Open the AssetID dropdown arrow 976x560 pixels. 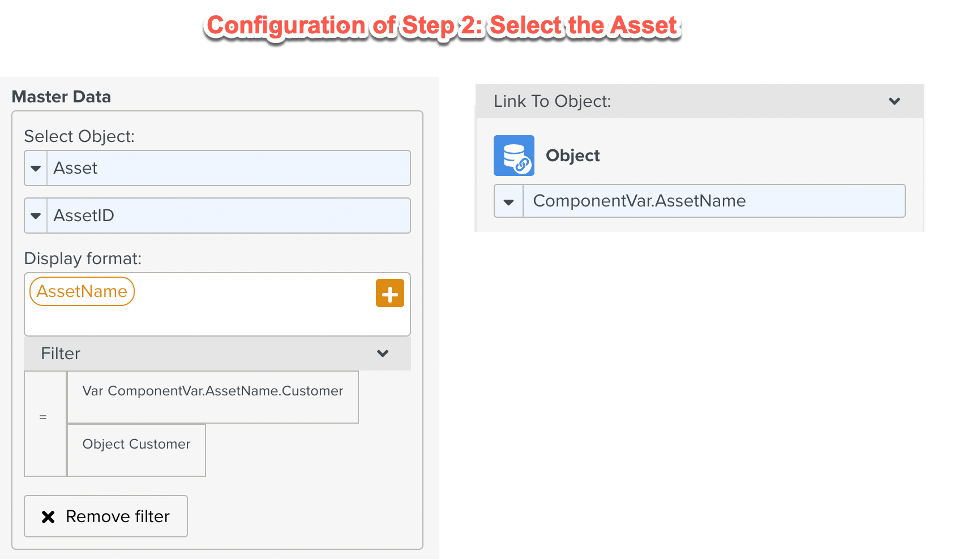pos(36,216)
